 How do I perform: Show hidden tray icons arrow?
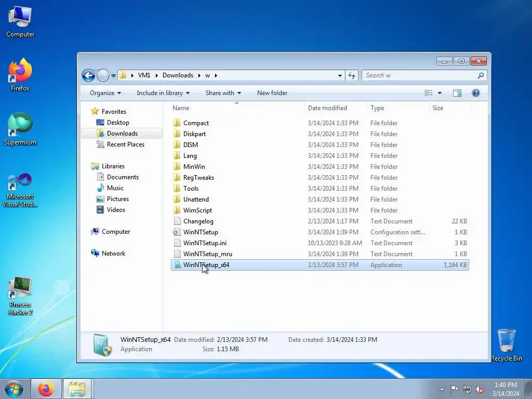(442, 389)
